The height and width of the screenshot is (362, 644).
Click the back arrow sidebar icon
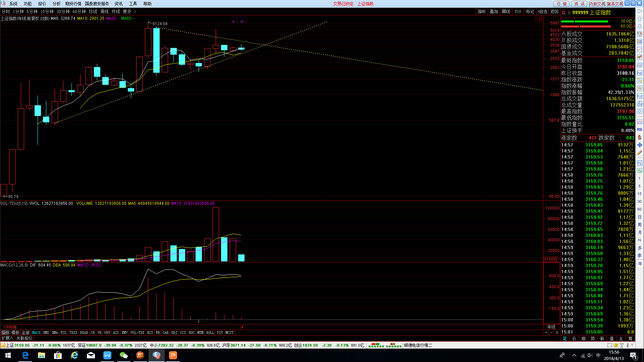(640, 11)
